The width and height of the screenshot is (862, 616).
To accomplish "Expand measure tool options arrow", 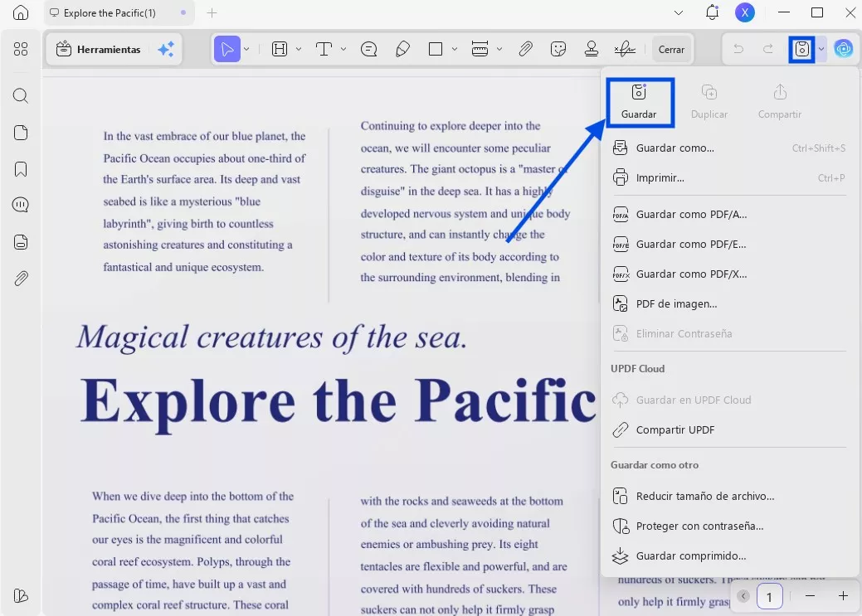I will (499, 50).
